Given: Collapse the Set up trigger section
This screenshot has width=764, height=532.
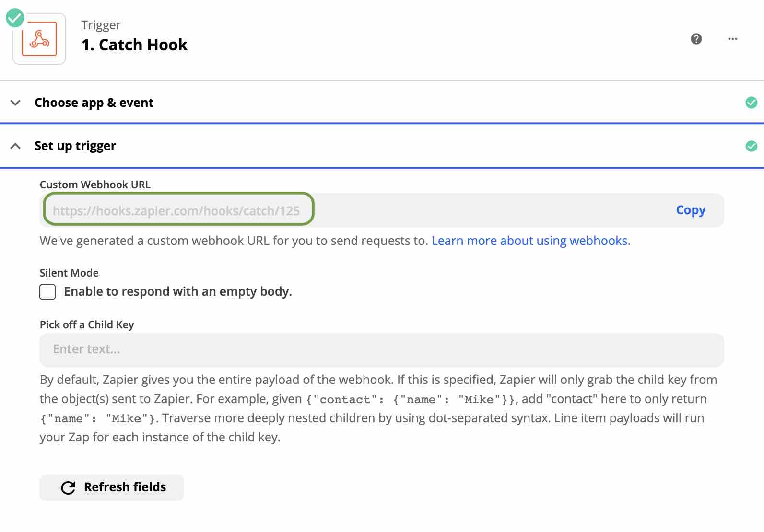Looking at the screenshot, I should [15, 146].
